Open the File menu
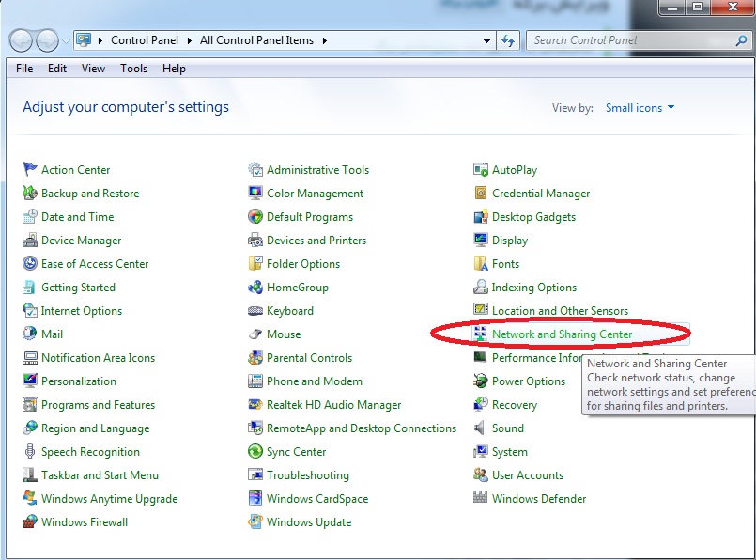 point(24,69)
